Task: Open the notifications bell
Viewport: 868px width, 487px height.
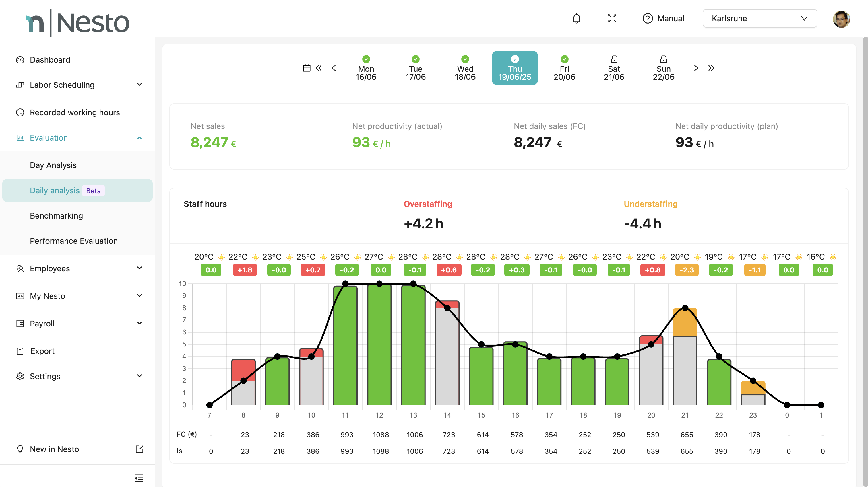Action: tap(577, 18)
